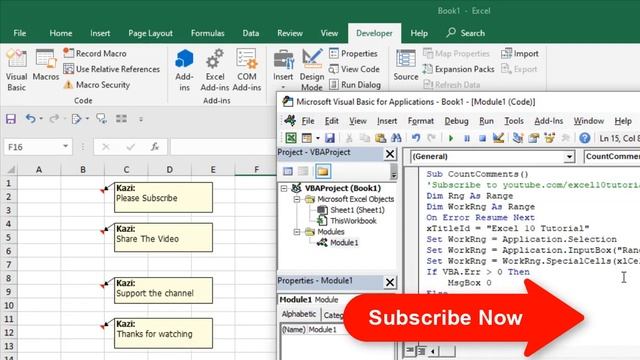Save Book1 from VBA toolbar
This screenshot has width=640, height=360.
pyautogui.click(x=330, y=138)
